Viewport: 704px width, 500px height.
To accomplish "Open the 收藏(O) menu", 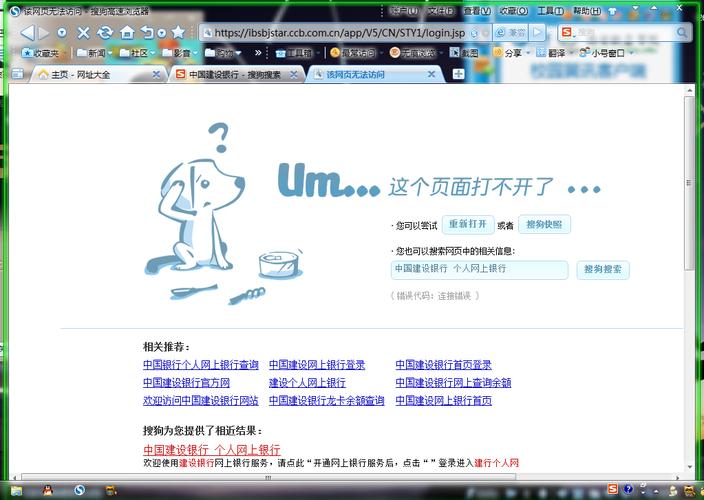I will [514, 10].
